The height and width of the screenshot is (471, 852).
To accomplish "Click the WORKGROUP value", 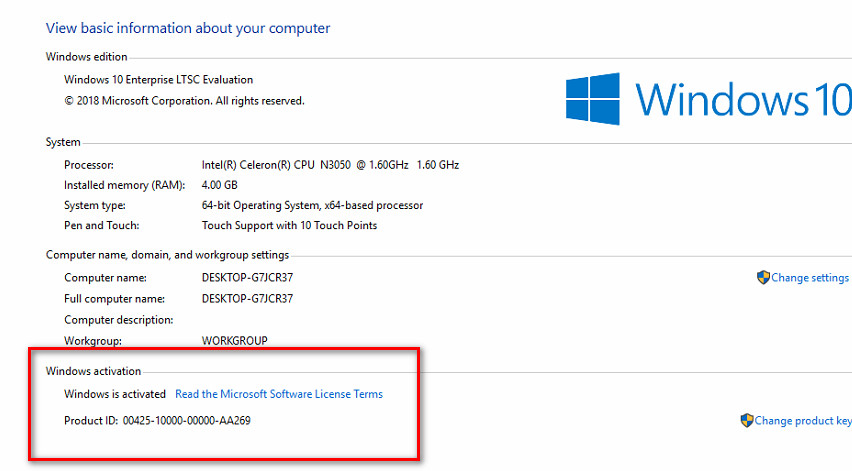I will pos(235,341).
